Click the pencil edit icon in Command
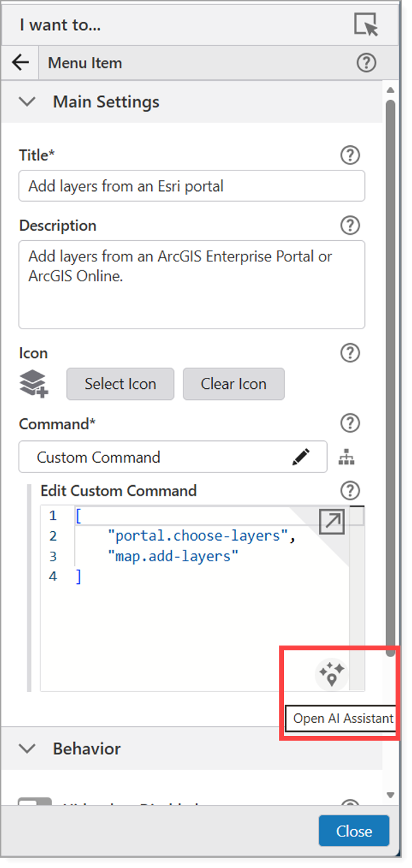 coord(300,457)
